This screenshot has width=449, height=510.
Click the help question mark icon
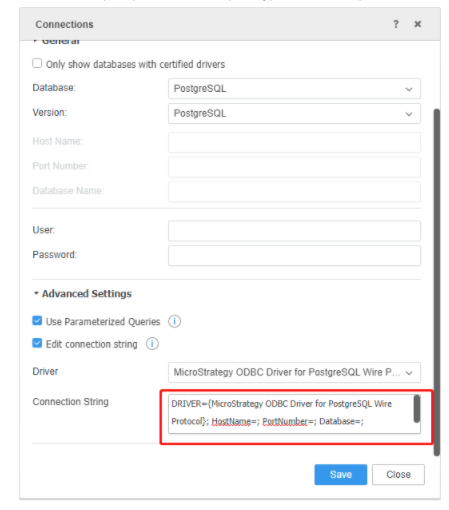click(396, 24)
